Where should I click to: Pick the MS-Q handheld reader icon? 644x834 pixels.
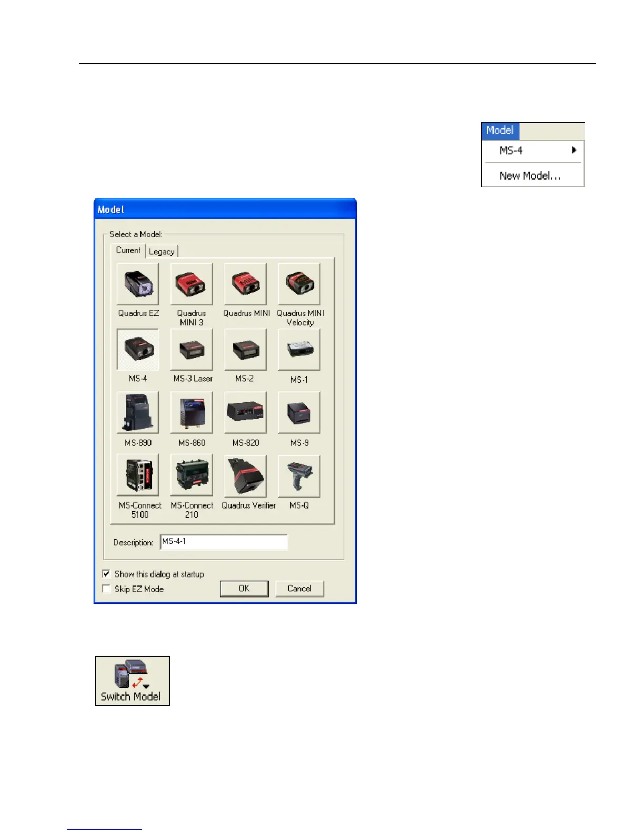click(299, 475)
